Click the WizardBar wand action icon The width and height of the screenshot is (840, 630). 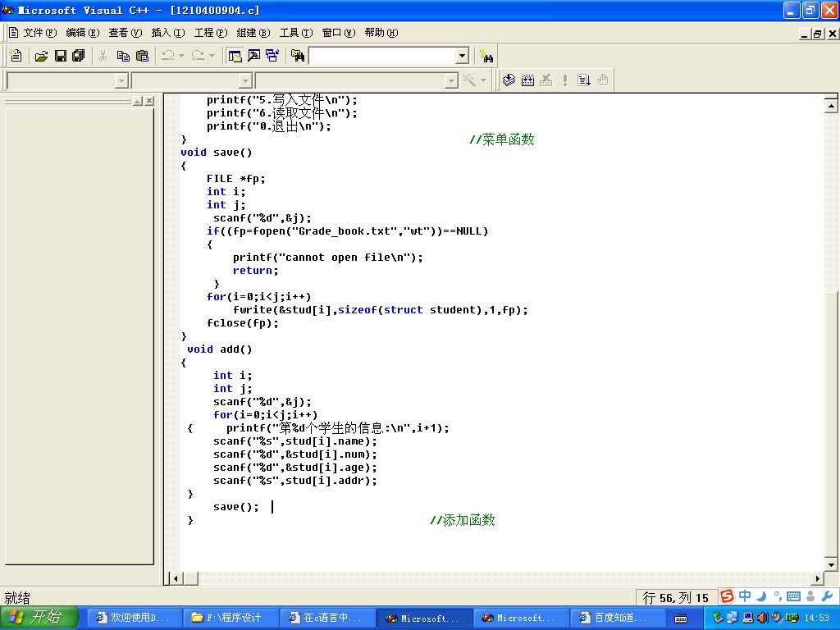coord(469,80)
